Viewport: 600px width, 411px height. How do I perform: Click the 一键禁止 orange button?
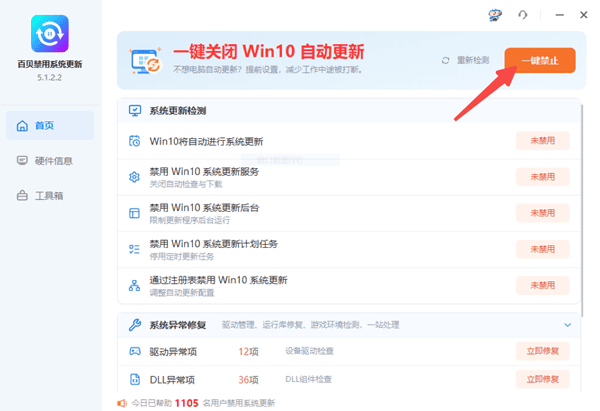coord(540,60)
